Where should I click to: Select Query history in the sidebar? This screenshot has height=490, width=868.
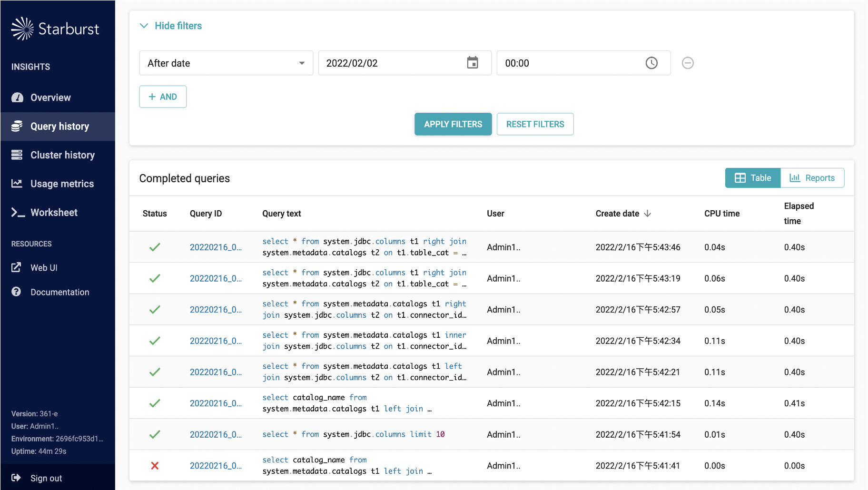pyautogui.click(x=58, y=127)
